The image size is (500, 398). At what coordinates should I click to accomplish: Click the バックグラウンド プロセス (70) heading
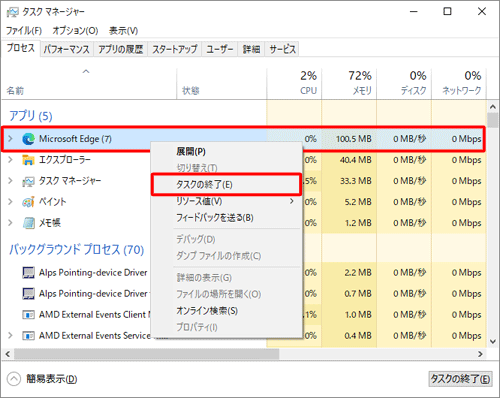[76, 249]
